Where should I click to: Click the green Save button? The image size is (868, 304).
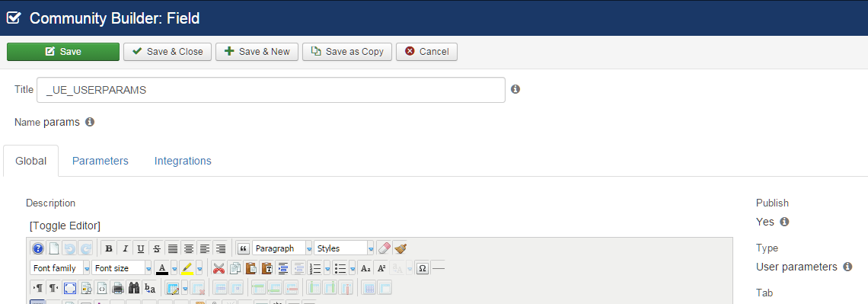tap(63, 52)
